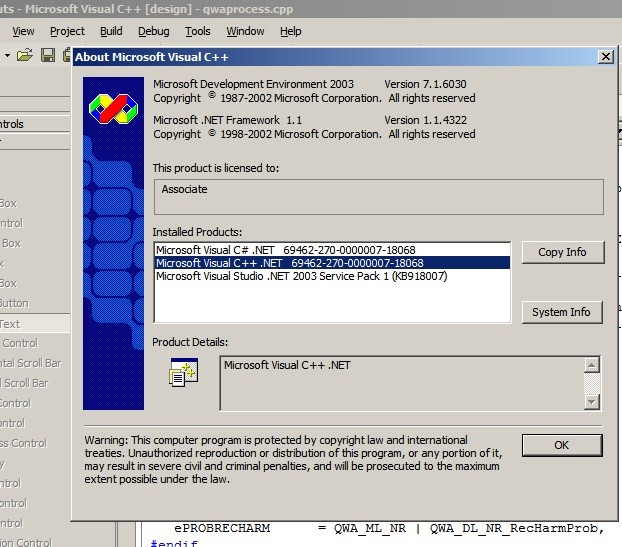Click the Associate licensed-to field
Viewport: 622px width, 547px height.
click(379, 197)
